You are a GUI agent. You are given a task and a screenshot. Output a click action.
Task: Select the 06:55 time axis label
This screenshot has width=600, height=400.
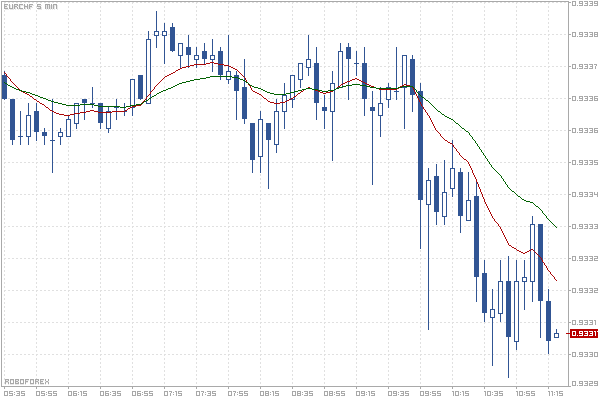(143, 393)
